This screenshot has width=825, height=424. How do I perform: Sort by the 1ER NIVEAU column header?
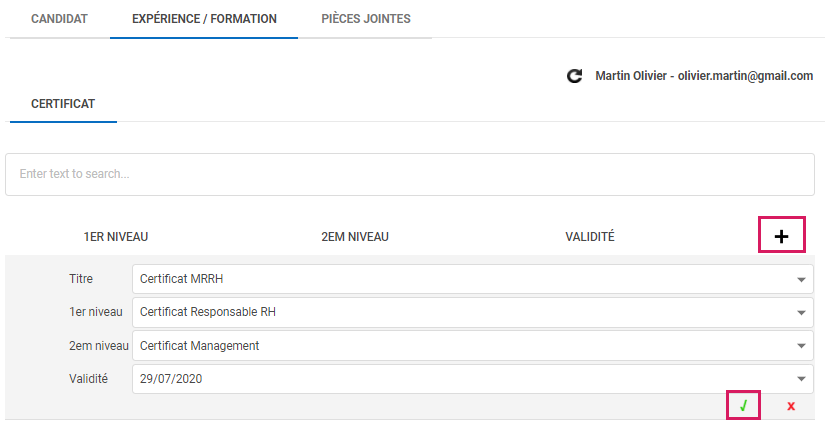pos(116,237)
